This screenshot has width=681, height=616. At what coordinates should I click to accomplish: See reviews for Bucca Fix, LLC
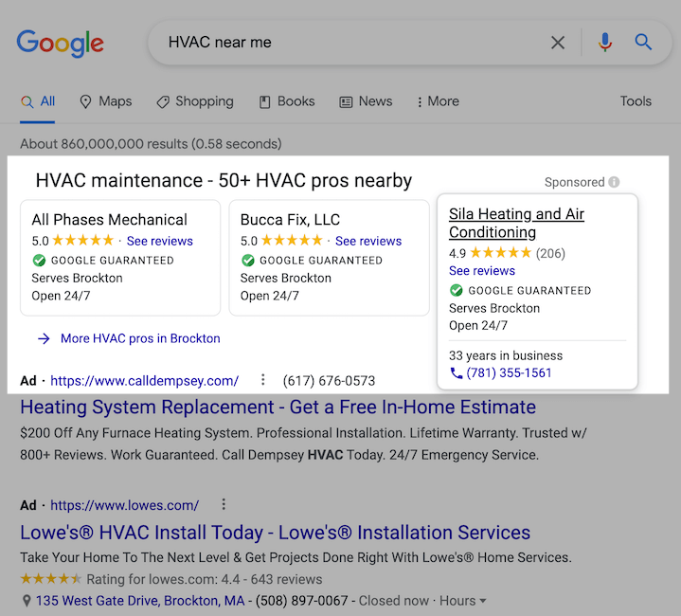point(368,241)
